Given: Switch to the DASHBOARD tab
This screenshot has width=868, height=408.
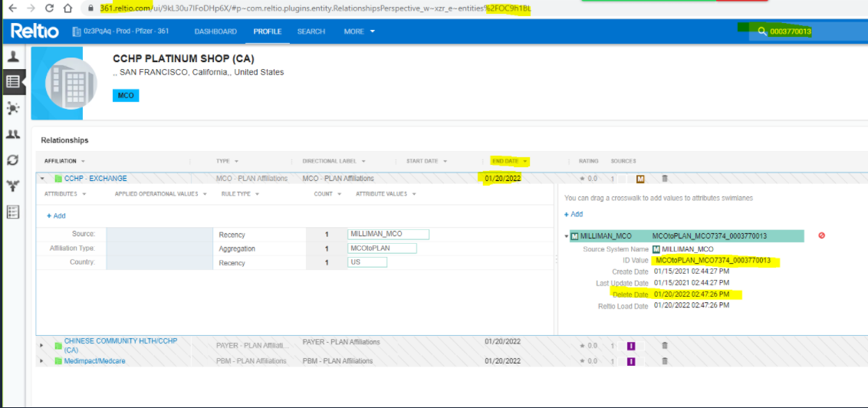Looking at the screenshot, I should click(x=216, y=31).
